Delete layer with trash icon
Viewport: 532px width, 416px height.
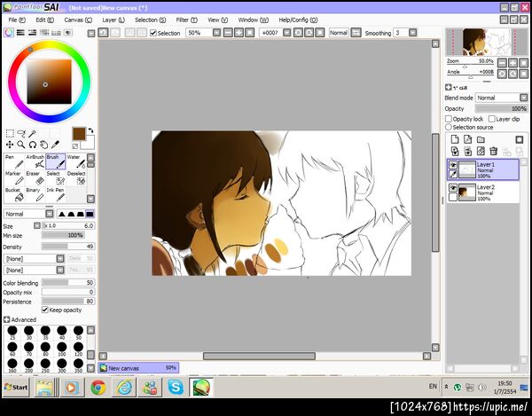point(494,151)
